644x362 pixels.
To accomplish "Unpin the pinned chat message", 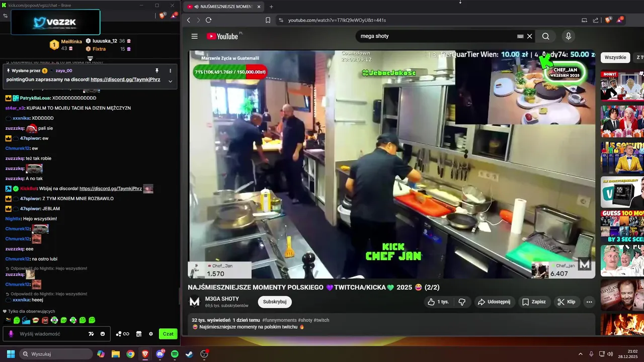I will 157,71.
